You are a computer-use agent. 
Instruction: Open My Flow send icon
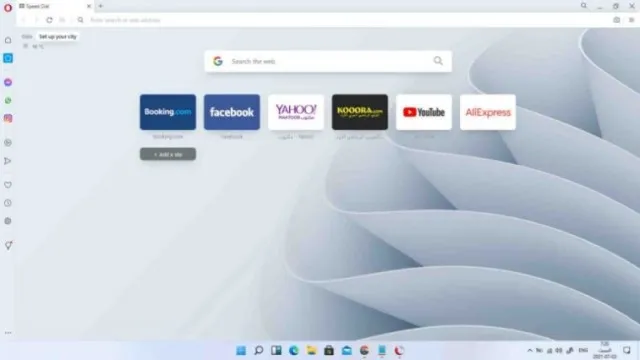pyautogui.click(x=8, y=161)
